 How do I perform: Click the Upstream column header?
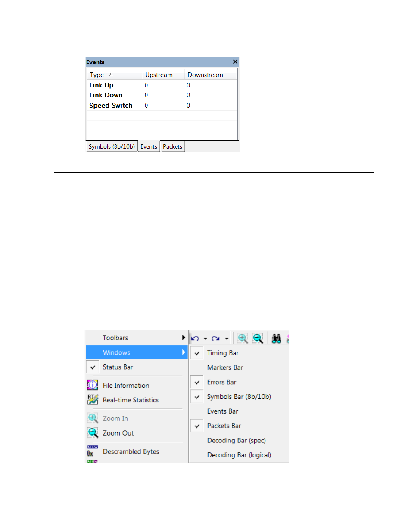[164, 75]
